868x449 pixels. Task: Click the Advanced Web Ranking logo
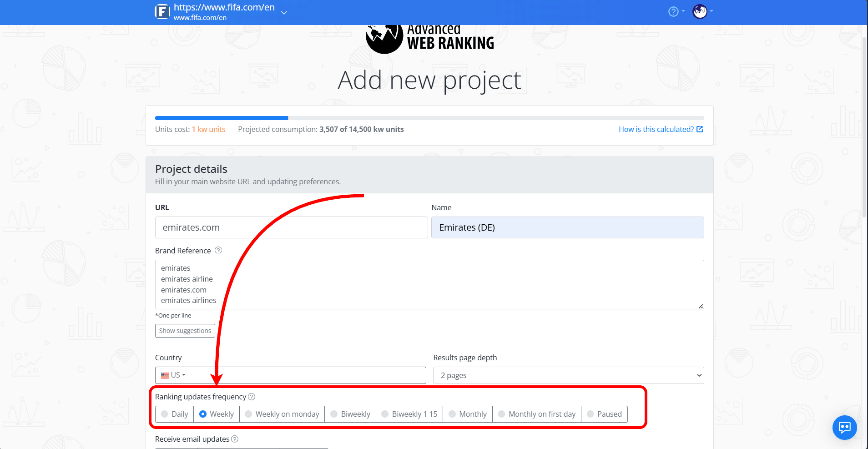[430, 40]
